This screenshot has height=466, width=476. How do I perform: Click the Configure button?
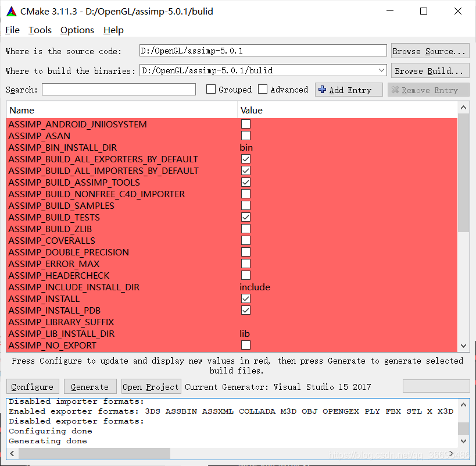[33, 386]
